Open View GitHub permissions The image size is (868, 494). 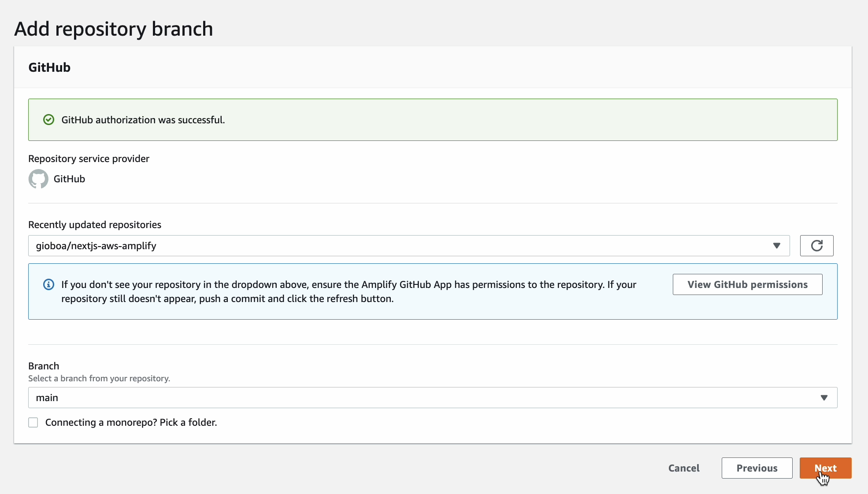click(x=747, y=284)
